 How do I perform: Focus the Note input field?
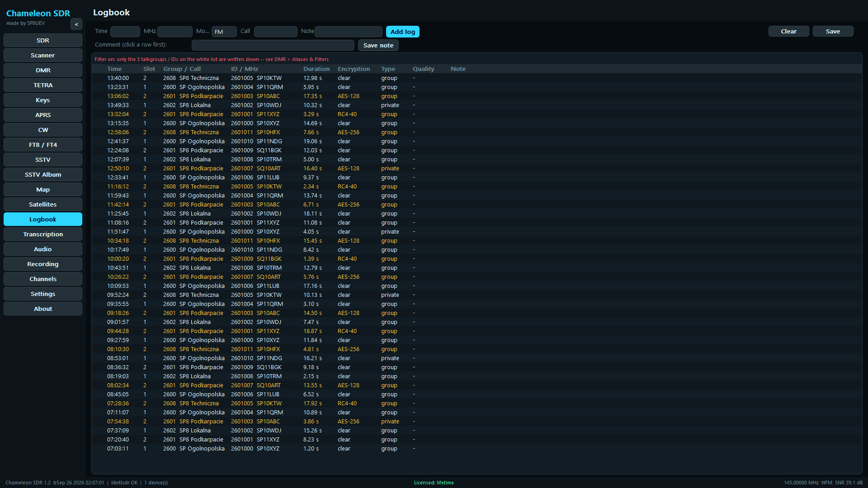click(349, 32)
